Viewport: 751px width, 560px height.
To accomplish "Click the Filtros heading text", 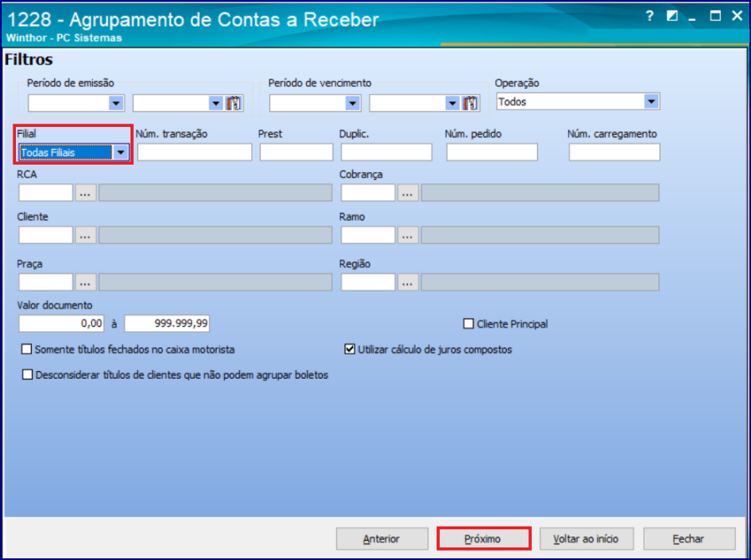I will click(x=28, y=60).
